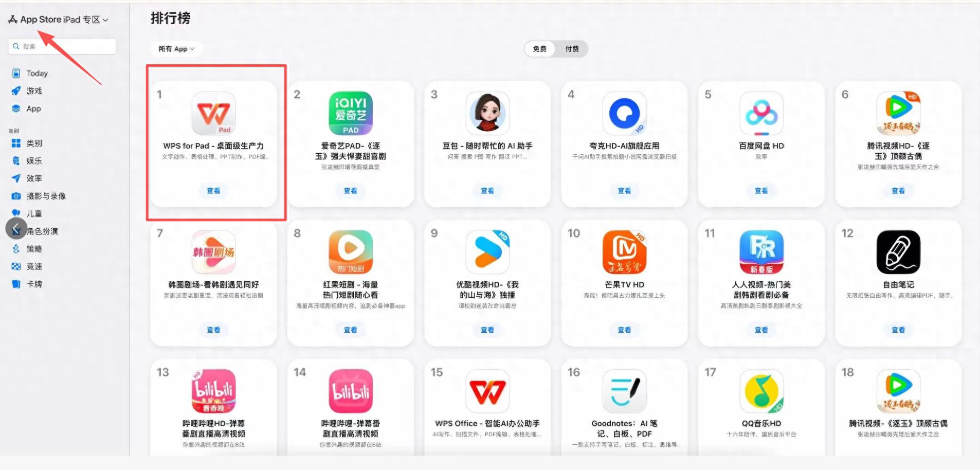The height and width of the screenshot is (470, 980).
Task: Collapse sidebar with the back chevron button
Action: point(16,228)
